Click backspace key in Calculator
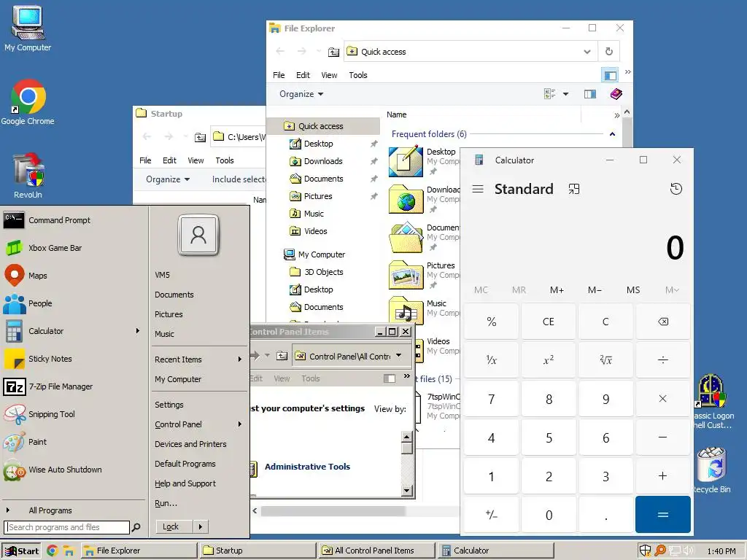747x560 pixels. 662,322
